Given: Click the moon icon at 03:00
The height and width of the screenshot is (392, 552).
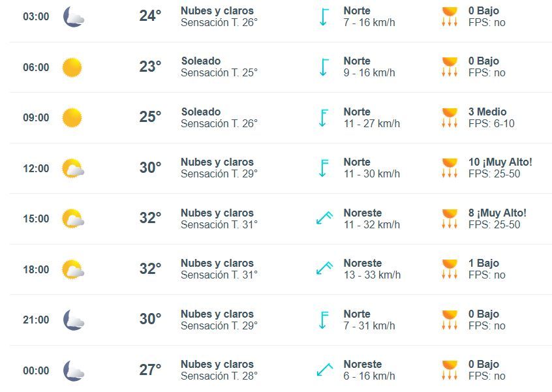Looking at the screenshot, I should (73, 16).
